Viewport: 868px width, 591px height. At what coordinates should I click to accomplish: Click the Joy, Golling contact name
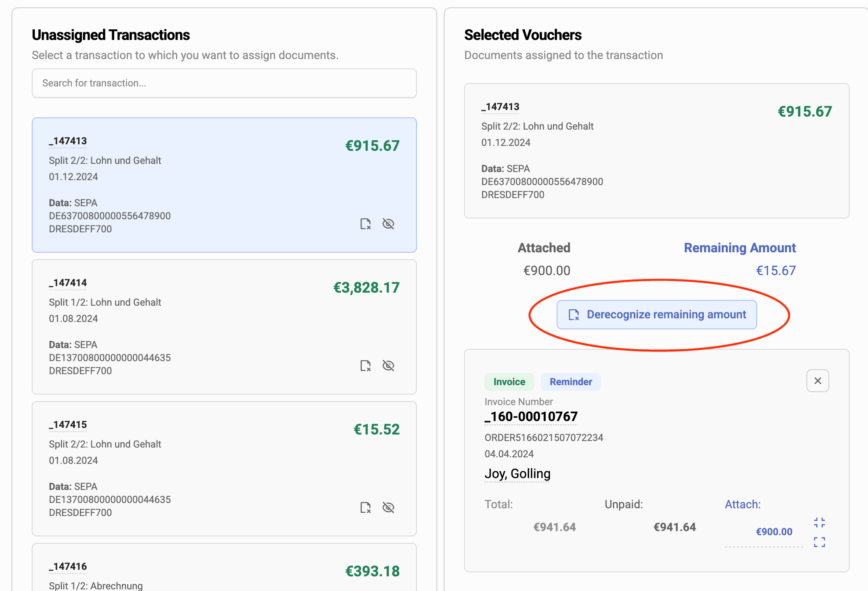[x=517, y=474]
